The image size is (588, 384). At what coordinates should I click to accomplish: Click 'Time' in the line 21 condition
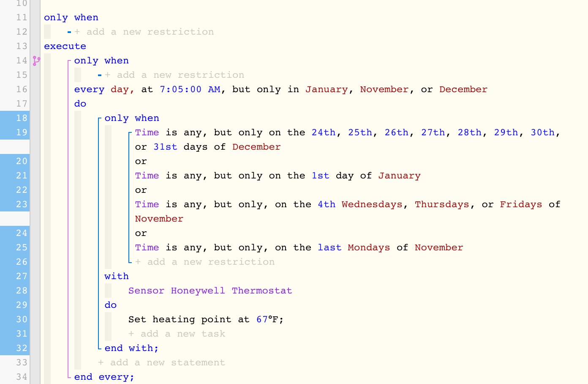point(147,176)
